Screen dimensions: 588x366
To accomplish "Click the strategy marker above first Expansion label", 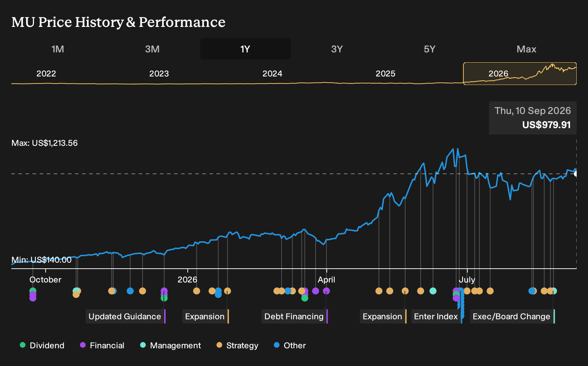I will 227,291.
